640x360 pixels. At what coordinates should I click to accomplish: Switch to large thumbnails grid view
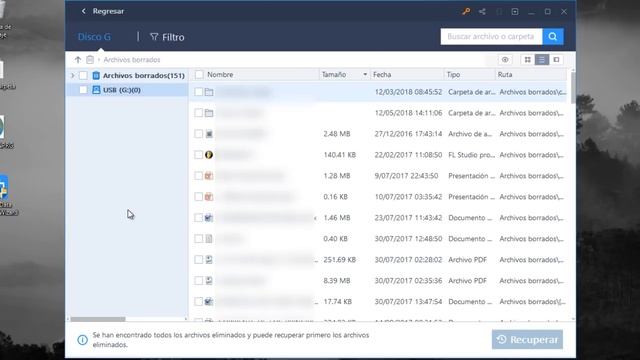527,60
